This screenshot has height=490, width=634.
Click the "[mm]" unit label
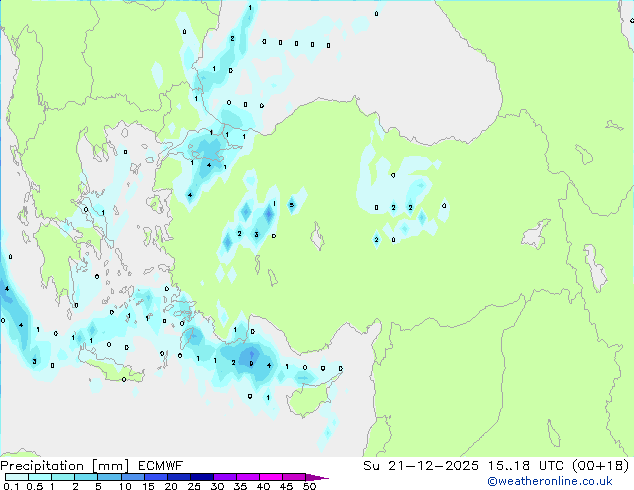pos(110,466)
